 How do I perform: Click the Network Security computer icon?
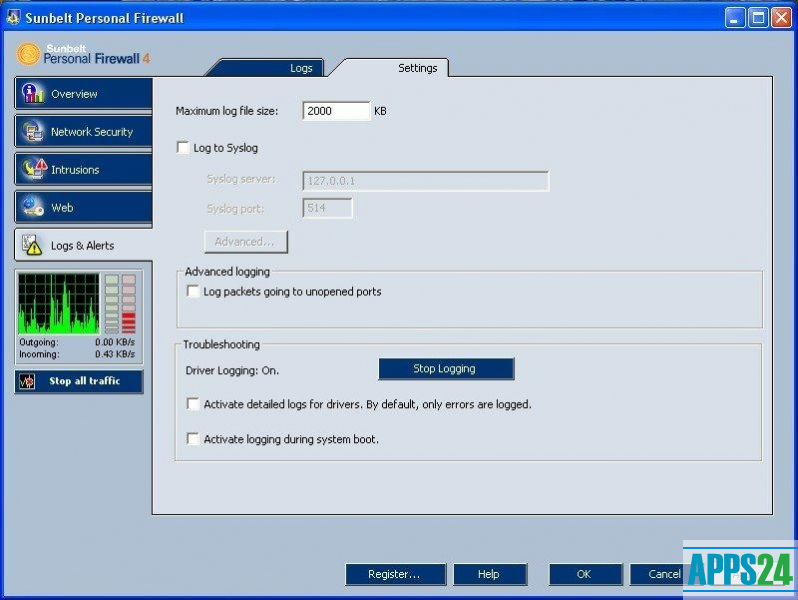pos(34,132)
